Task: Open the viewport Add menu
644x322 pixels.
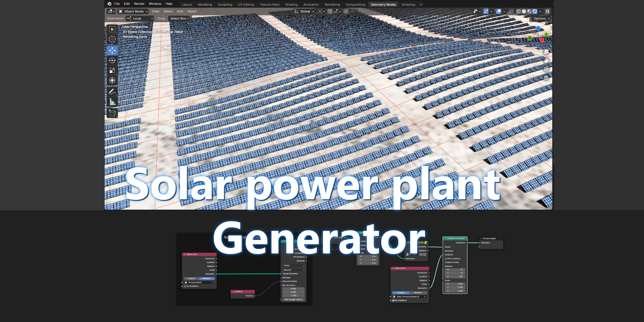Action: 180,11
